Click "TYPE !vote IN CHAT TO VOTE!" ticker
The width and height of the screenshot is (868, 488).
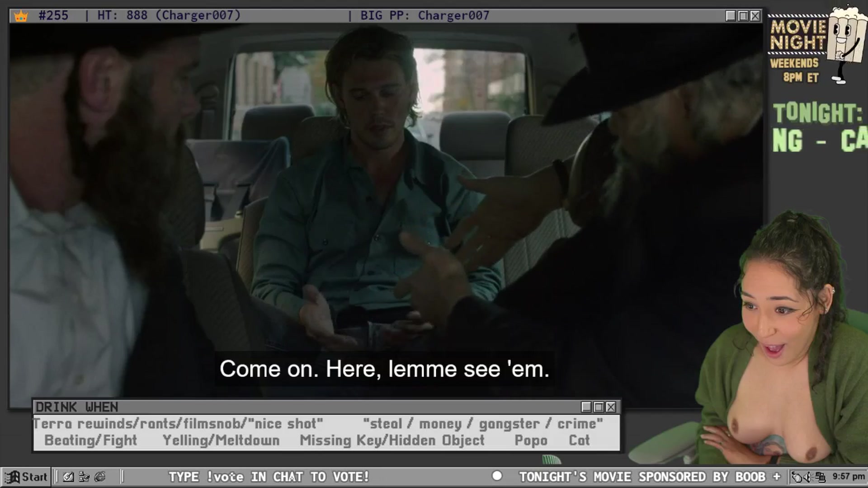pyautogui.click(x=269, y=477)
